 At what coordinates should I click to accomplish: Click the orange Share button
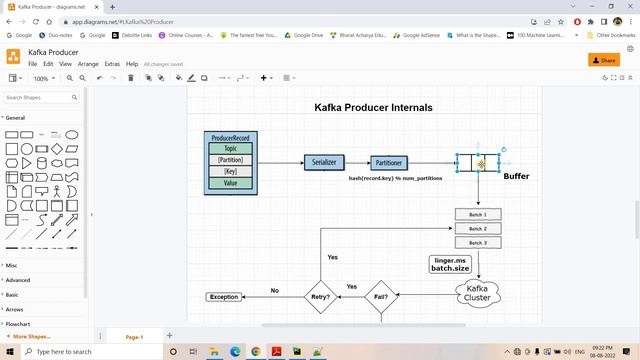(604, 60)
